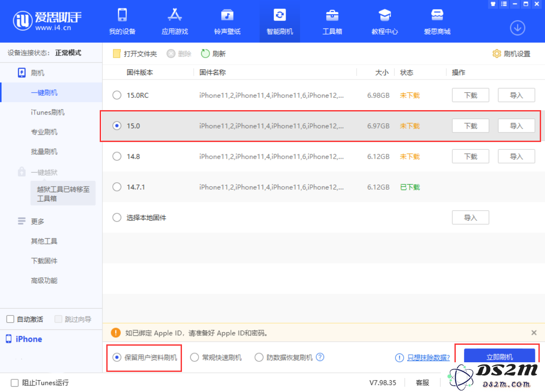Click the 更多 list icon

coord(22,221)
